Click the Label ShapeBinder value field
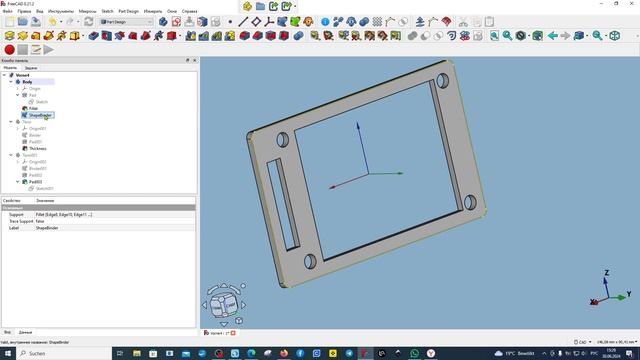 115,228
